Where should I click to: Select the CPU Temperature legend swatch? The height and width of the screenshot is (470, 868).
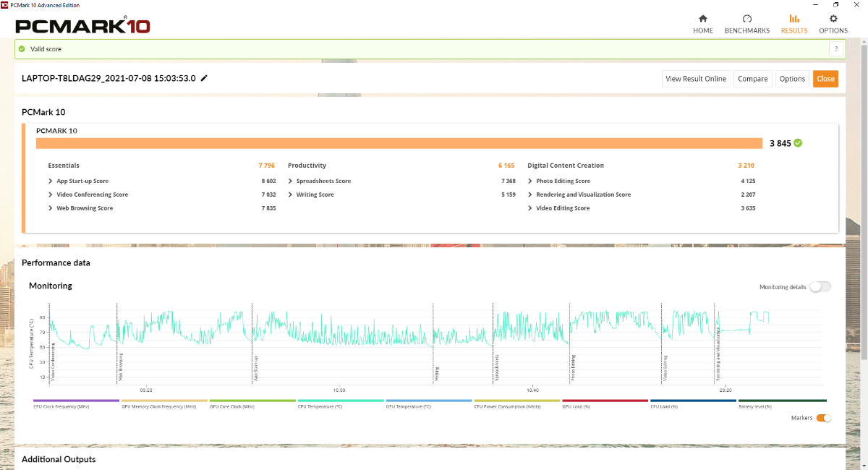pos(341,401)
